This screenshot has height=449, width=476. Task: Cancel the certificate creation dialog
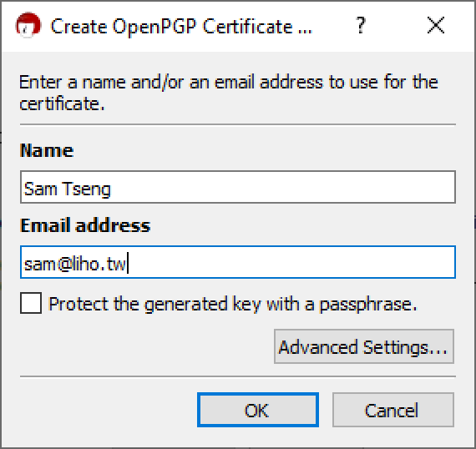click(x=393, y=410)
